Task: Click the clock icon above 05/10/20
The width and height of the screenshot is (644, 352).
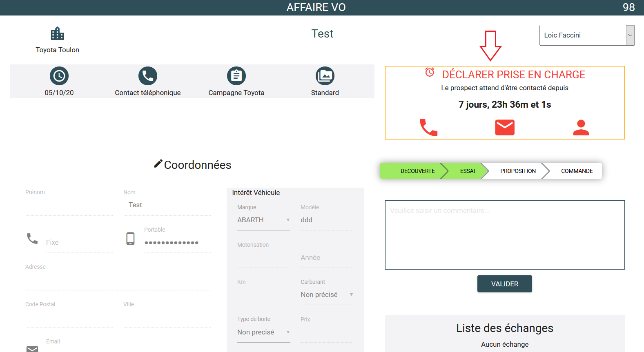Action: 59,76
